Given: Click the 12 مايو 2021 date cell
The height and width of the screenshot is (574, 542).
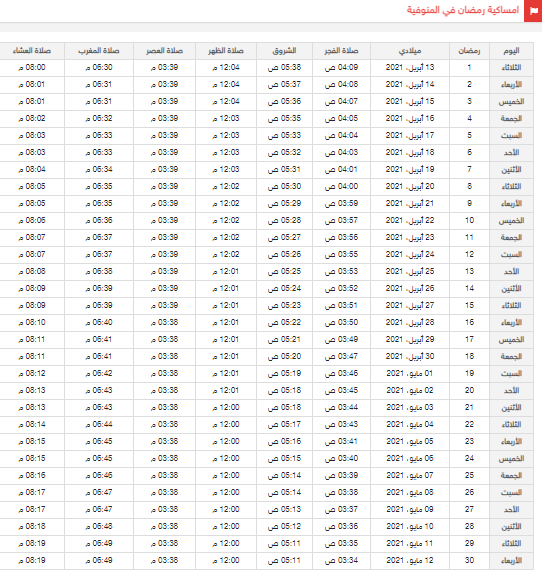Looking at the screenshot, I should click(x=410, y=560).
